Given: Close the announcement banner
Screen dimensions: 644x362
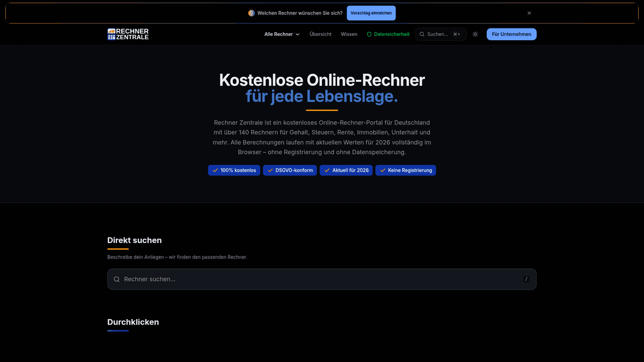Looking at the screenshot, I should 529,13.
